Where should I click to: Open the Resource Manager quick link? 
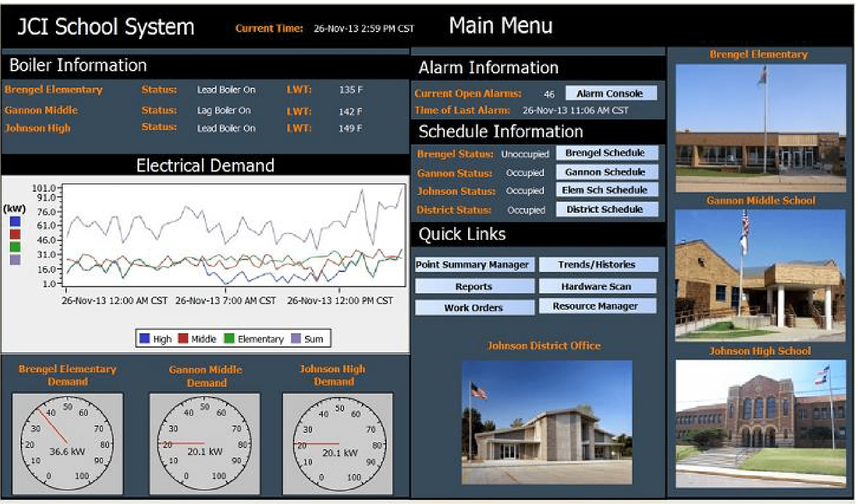(x=598, y=306)
